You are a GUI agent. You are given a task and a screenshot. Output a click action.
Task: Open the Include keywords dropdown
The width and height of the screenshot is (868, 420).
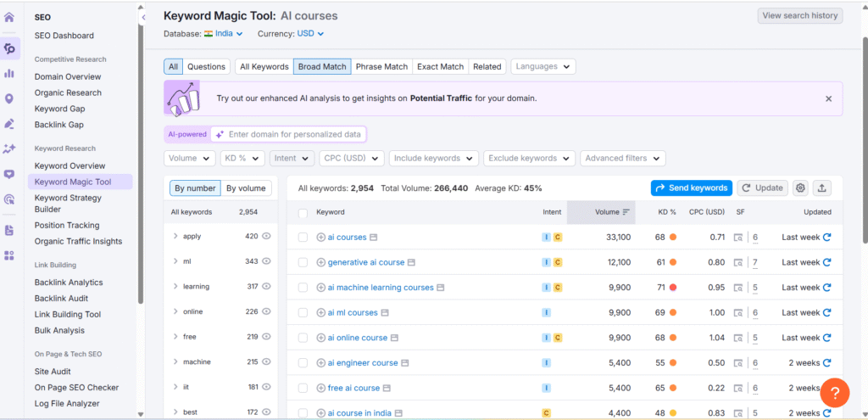pyautogui.click(x=434, y=158)
